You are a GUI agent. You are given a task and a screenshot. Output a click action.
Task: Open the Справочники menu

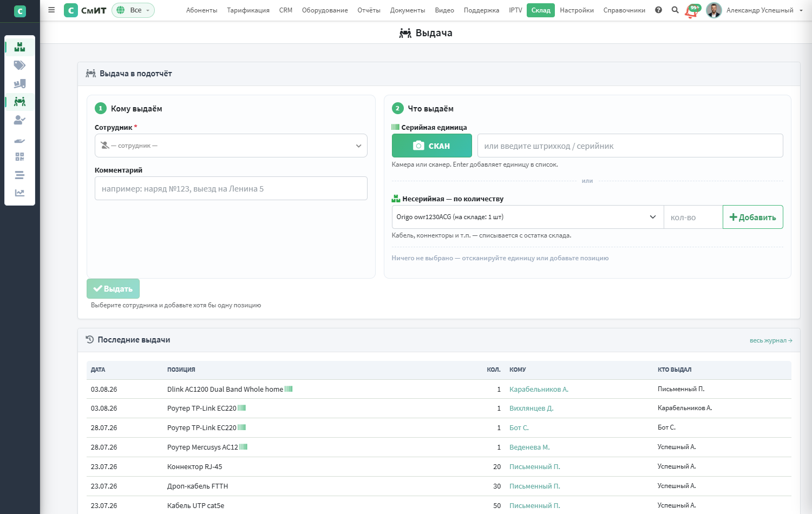624,10
